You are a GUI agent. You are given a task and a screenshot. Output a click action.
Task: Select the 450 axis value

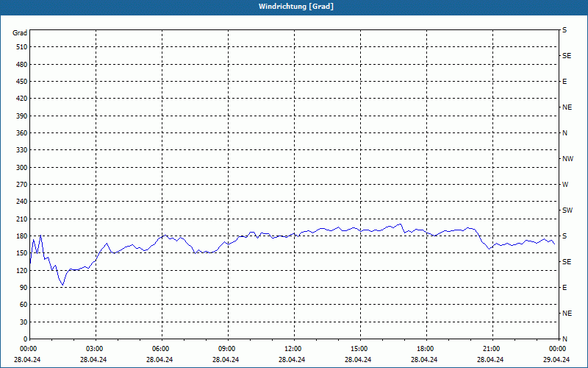point(22,82)
